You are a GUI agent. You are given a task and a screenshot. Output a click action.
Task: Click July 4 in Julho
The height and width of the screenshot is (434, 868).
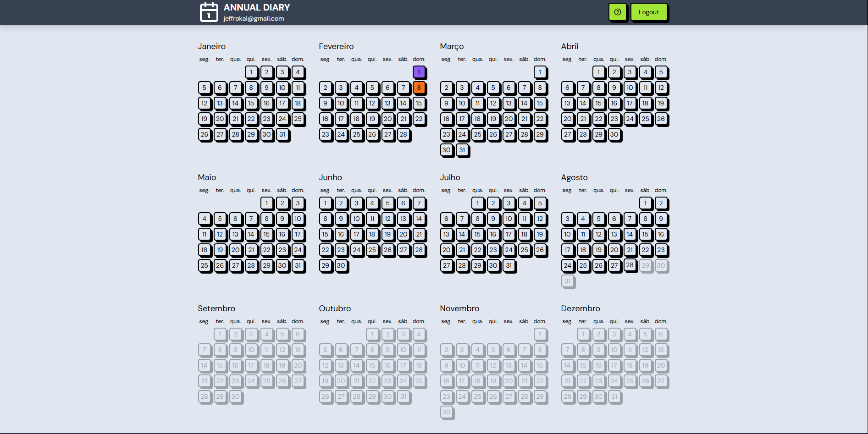524,203
